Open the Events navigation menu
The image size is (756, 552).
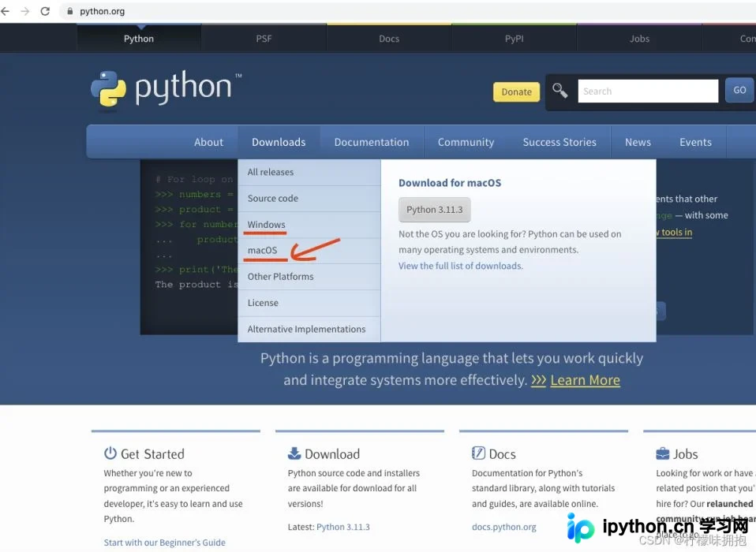[696, 142]
